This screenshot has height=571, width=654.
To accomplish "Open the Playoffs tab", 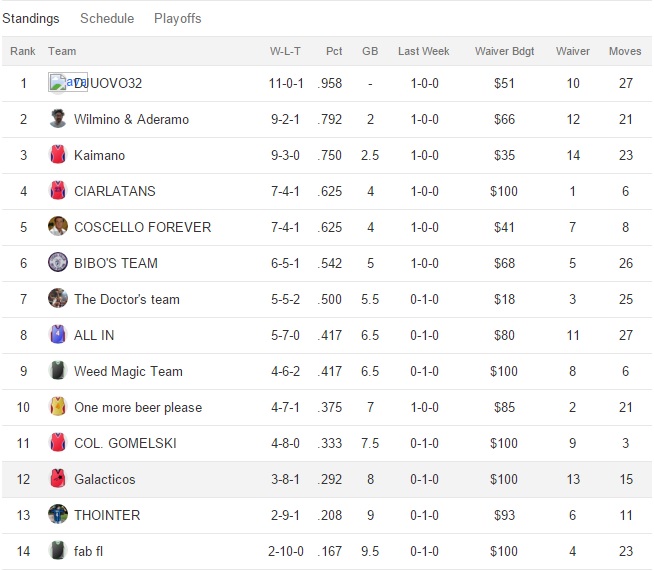I will (177, 18).
